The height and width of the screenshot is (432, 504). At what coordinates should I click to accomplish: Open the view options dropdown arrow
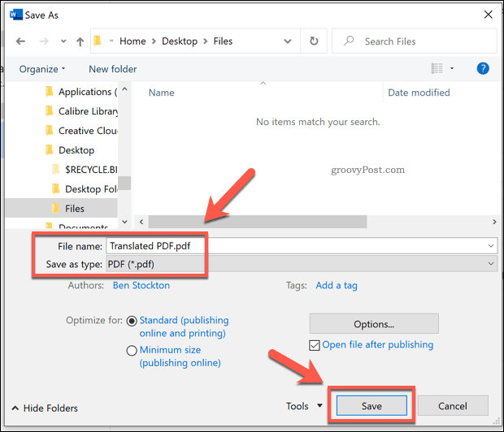[452, 68]
